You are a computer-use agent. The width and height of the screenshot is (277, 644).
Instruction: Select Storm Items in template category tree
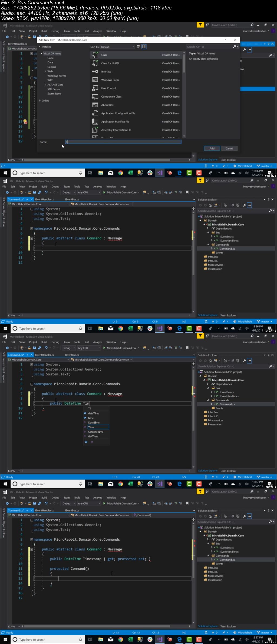54,94
